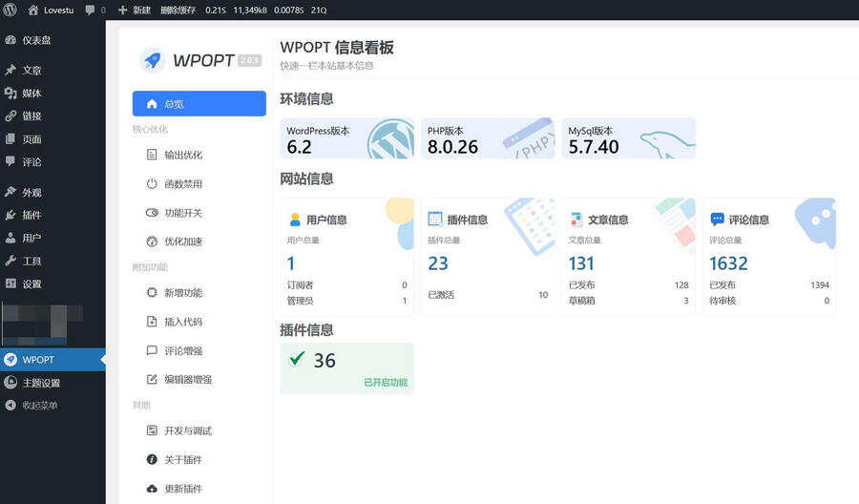The image size is (859, 504).
Task: Click the 插入代码 file icon
Action: click(152, 322)
